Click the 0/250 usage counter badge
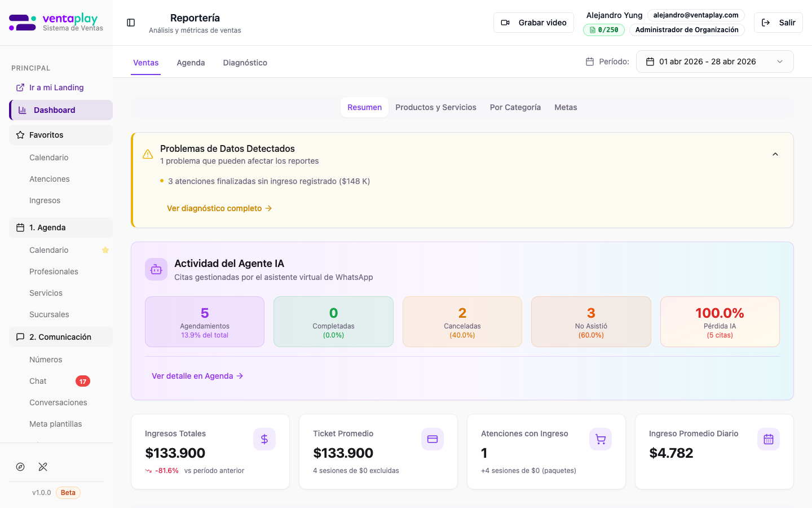 (603, 29)
